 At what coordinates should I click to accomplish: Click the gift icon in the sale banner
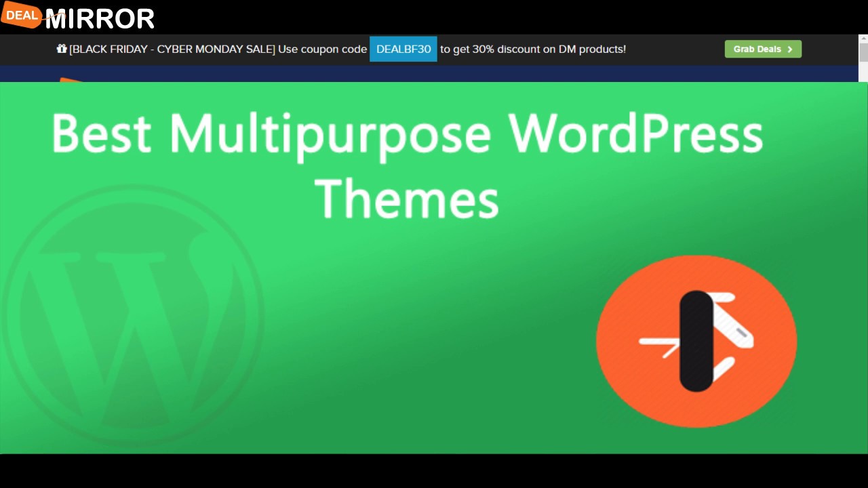point(62,49)
